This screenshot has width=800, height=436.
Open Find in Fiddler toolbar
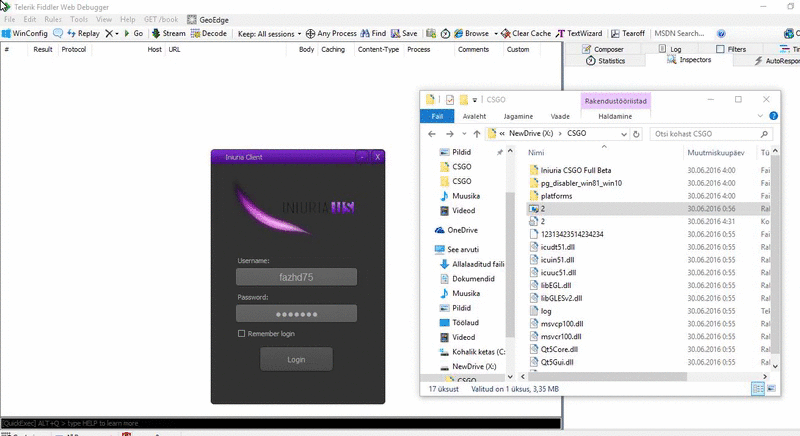373,33
